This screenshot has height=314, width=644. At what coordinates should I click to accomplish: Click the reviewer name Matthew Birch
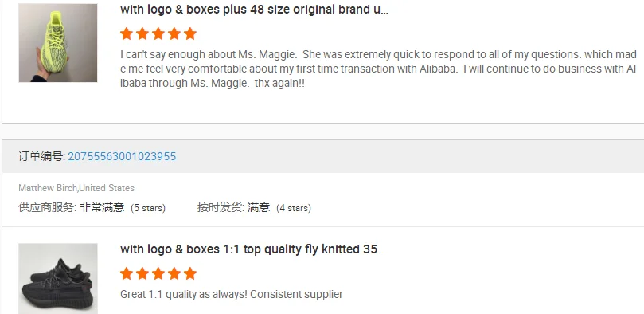pos(48,188)
